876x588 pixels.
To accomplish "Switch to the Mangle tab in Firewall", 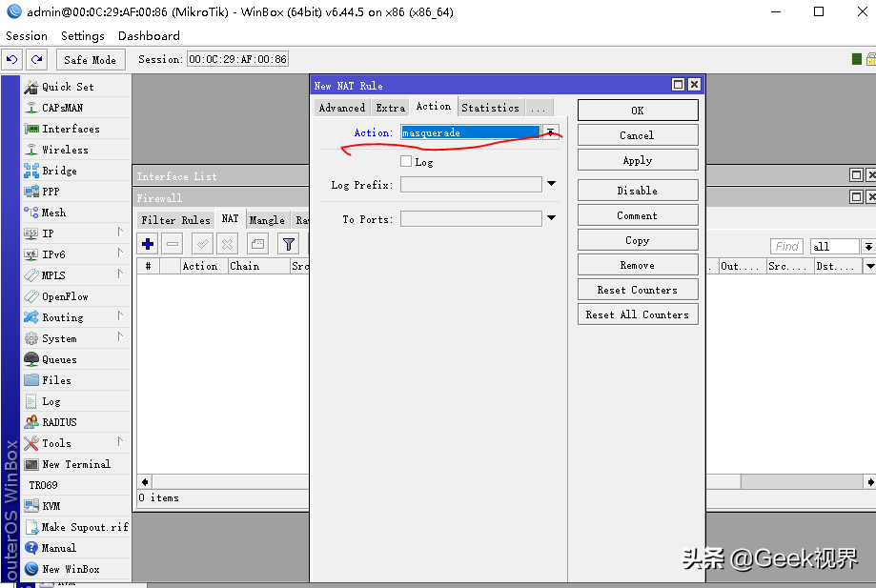I will (267, 220).
